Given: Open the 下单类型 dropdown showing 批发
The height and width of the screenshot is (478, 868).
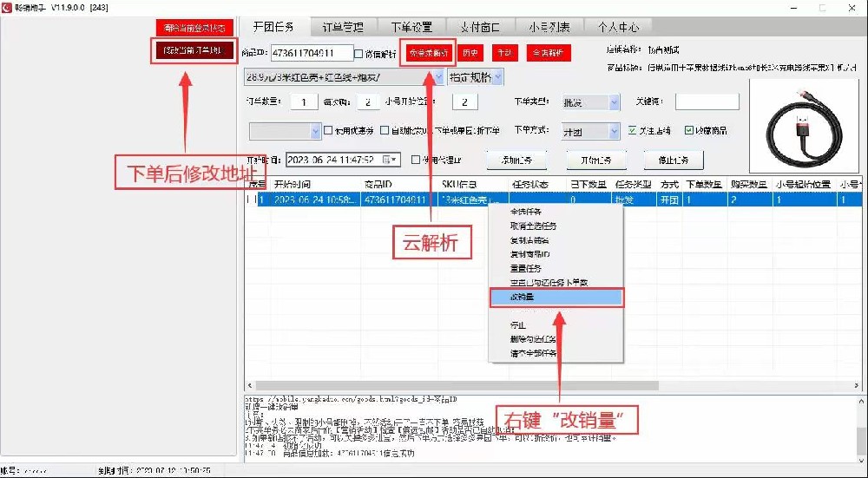Looking at the screenshot, I should [x=614, y=102].
